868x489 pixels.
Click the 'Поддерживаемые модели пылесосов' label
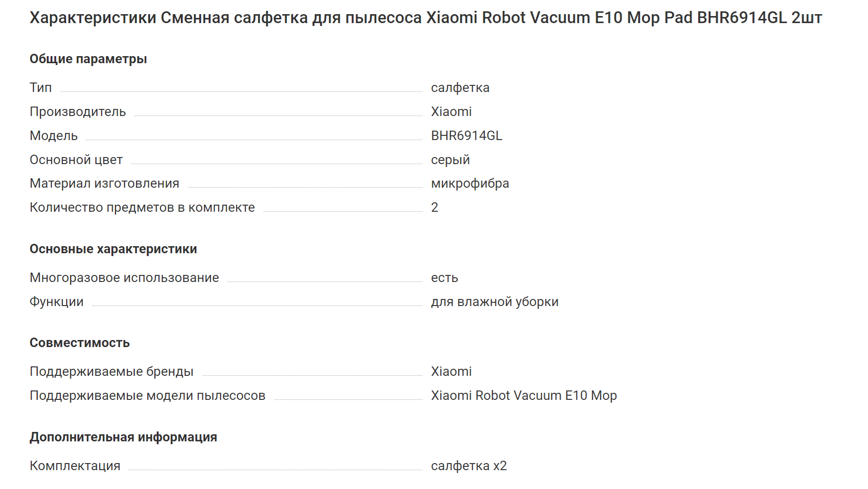click(x=147, y=396)
